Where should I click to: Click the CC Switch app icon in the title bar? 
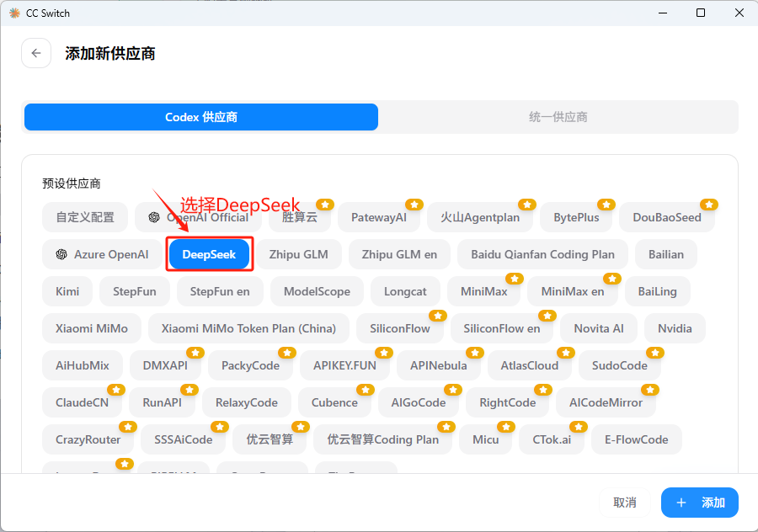[14, 13]
